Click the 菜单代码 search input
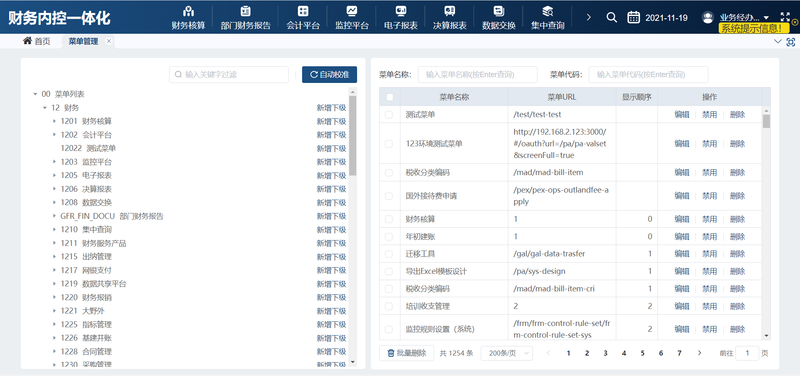Viewport: 800px width, 376px height. click(x=648, y=74)
